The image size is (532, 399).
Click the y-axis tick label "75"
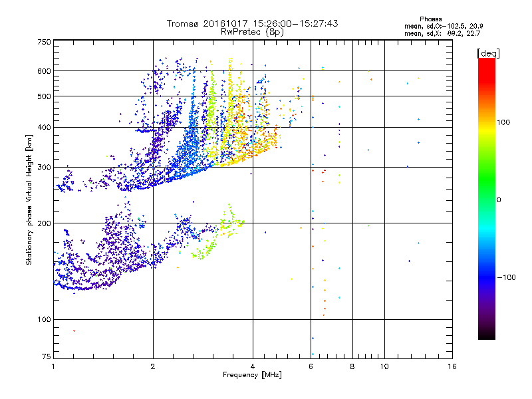pos(47,356)
